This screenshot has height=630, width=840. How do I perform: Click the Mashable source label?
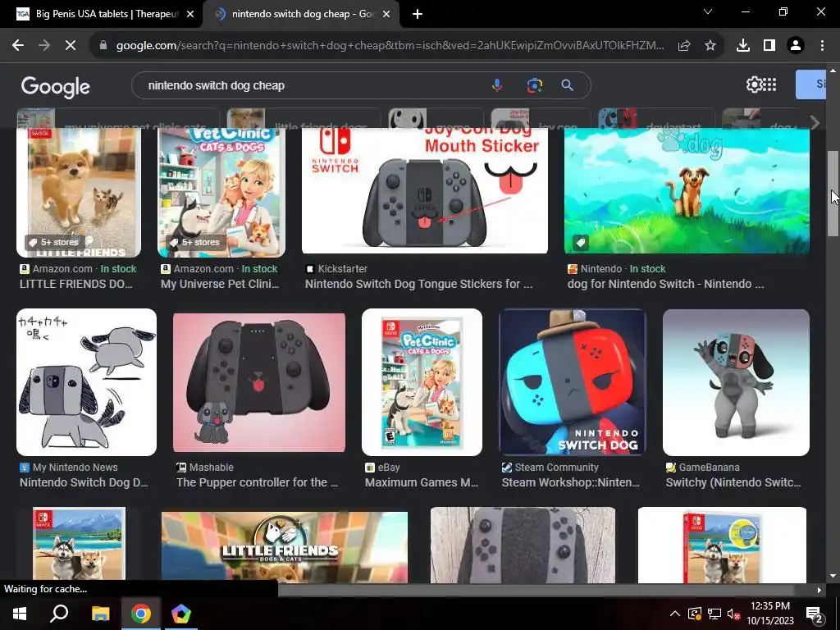[x=211, y=467]
